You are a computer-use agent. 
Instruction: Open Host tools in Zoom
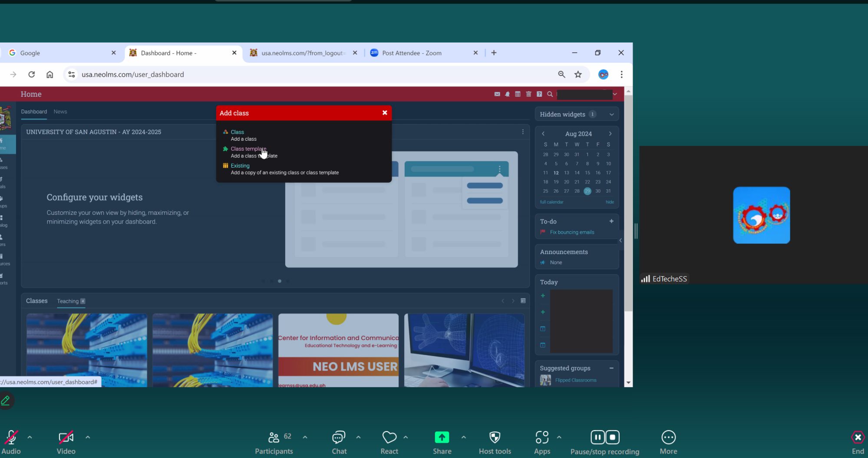coord(495,442)
